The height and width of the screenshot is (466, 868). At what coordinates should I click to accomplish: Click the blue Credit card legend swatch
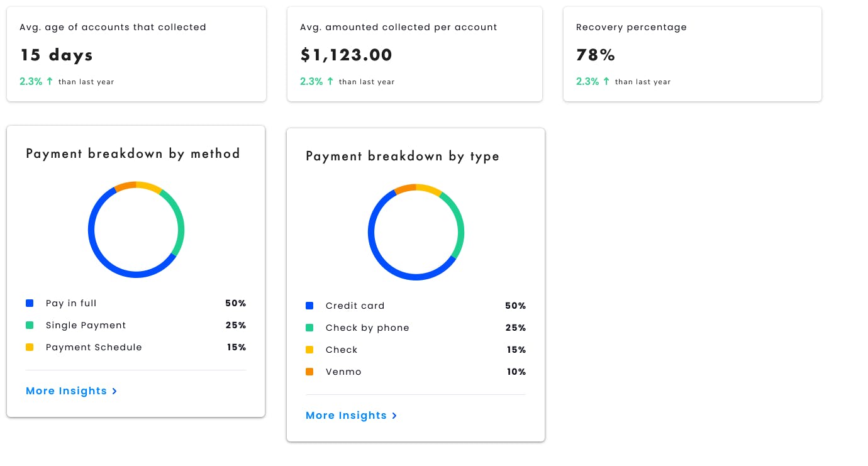click(309, 306)
